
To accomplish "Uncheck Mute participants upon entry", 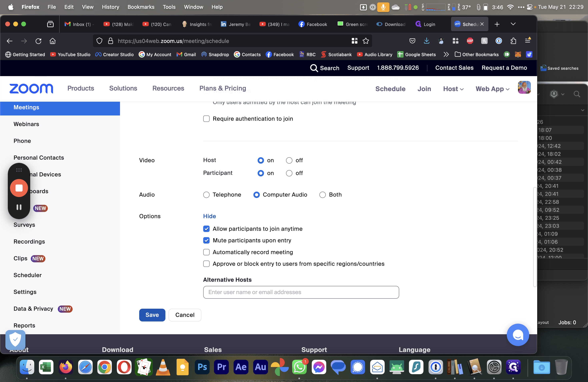I will coord(206,240).
